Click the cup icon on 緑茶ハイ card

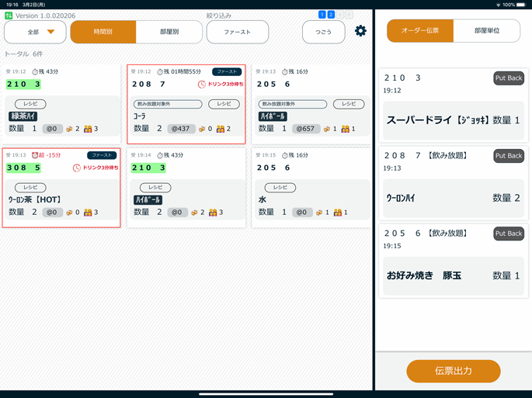pyautogui.click(x=70, y=129)
